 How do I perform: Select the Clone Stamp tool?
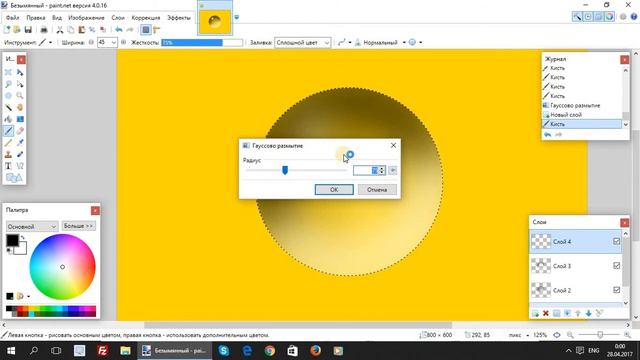click(8, 154)
